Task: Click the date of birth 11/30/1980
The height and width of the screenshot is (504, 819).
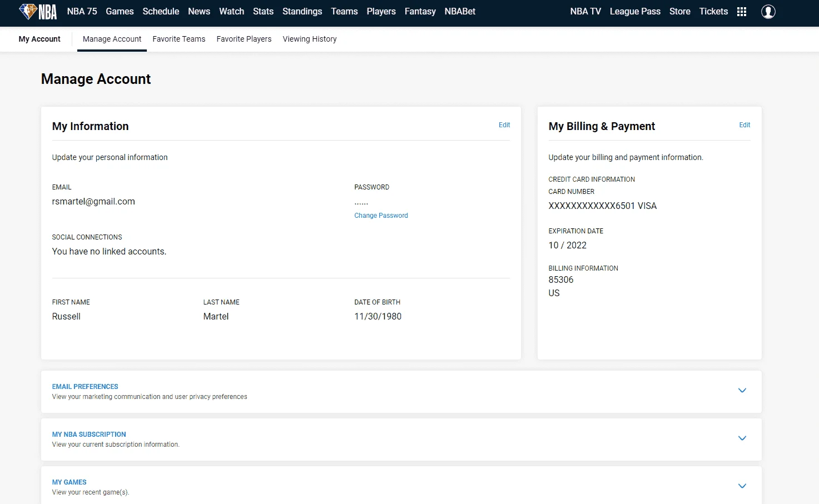Action: pyautogui.click(x=378, y=317)
